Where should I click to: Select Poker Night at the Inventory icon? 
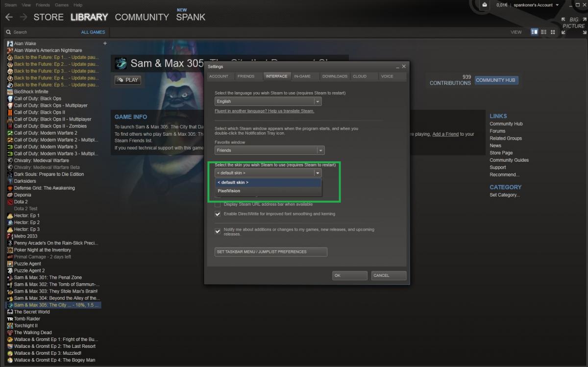point(10,250)
